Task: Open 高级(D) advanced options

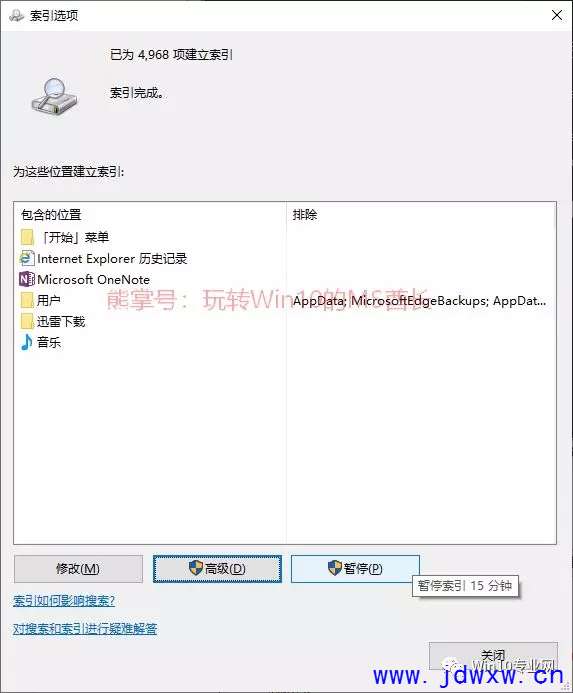Action: pos(217,569)
